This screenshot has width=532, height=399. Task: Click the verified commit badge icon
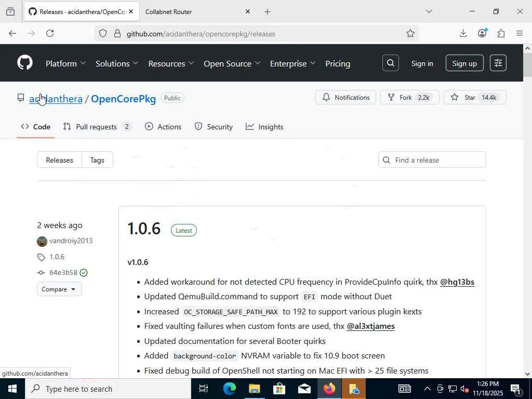[84, 272]
